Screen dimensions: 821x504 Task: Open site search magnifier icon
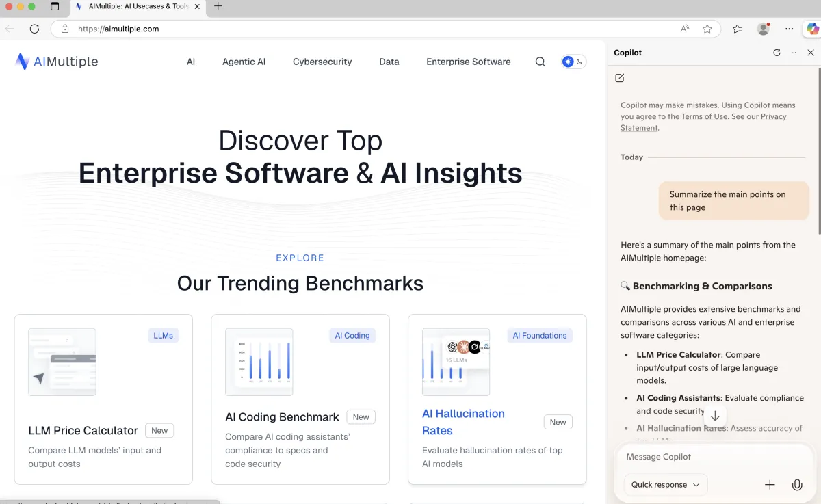(x=540, y=62)
